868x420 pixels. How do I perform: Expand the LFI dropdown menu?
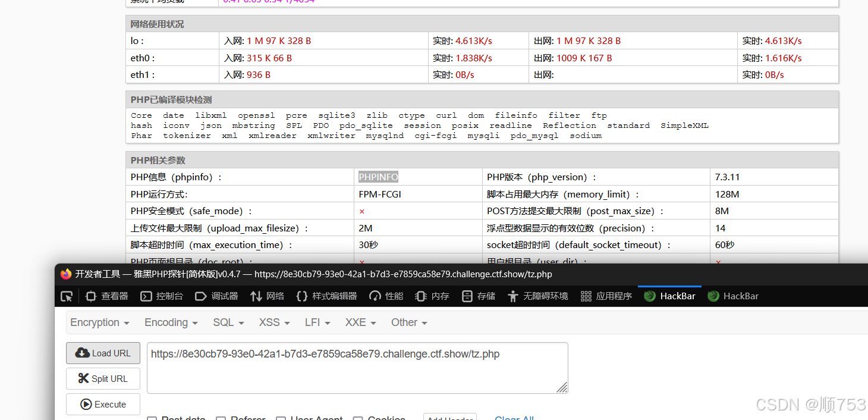pos(317,322)
